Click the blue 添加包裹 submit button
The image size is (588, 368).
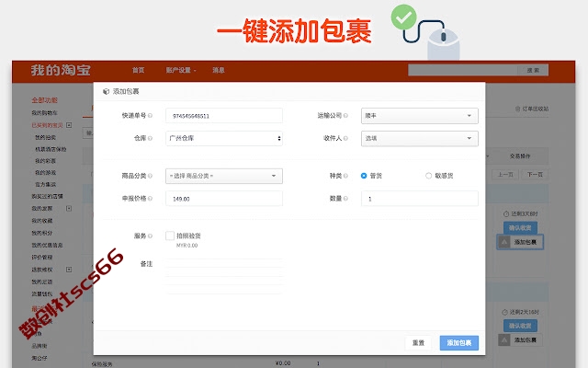[459, 343]
